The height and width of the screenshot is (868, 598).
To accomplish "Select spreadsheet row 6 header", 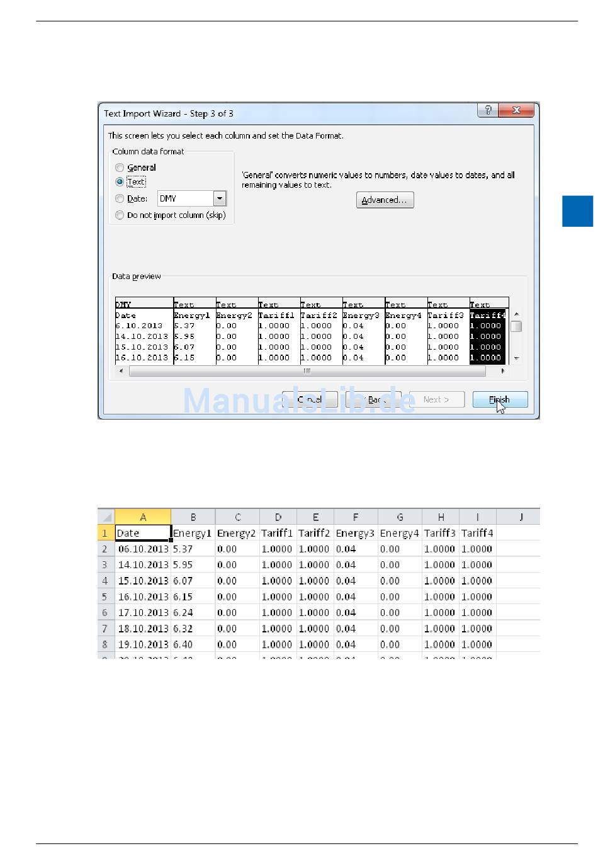I will point(106,612).
